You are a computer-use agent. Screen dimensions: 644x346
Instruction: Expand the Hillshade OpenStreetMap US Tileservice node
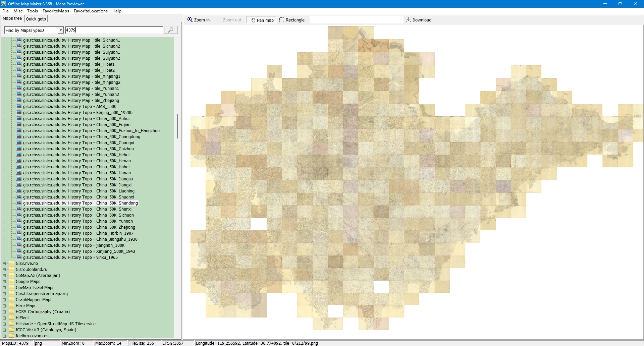pyautogui.click(x=4, y=324)
